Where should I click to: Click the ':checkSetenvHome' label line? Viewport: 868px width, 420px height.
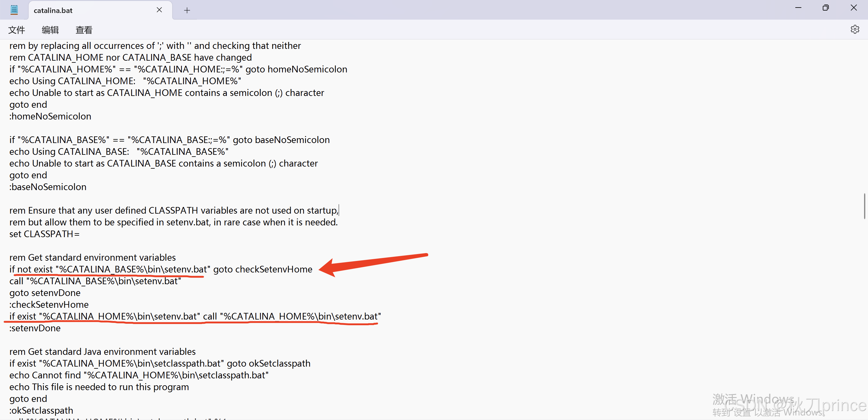49,305
